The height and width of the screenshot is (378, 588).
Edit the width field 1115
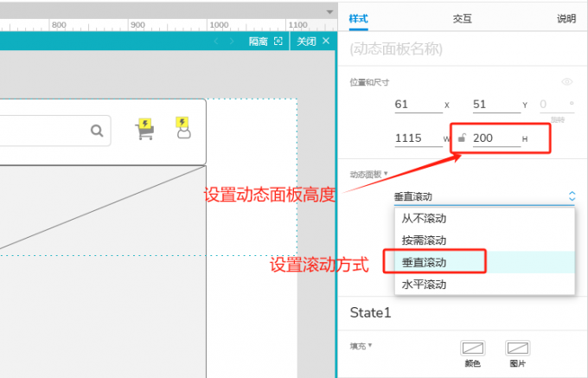[419, 138]
